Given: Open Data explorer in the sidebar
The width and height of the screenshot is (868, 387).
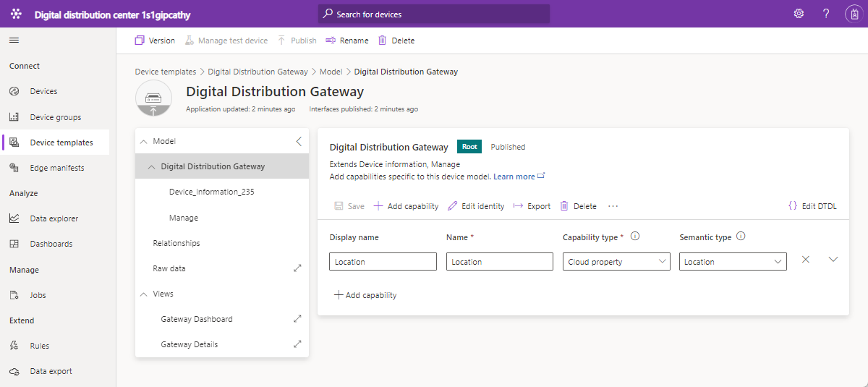Looking at the screenshot, I should pos(56,218).
